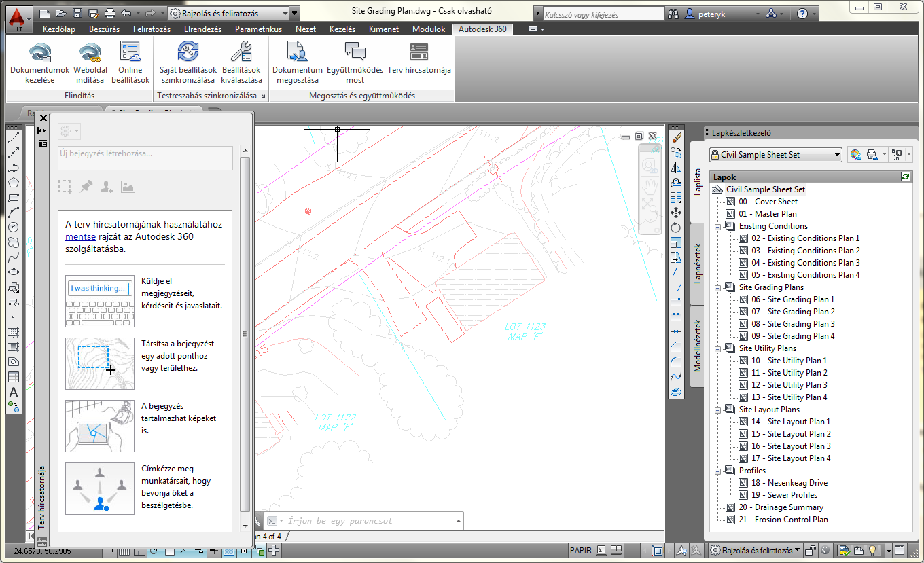Image resolution: width=924 pixels, height=563 pixels.
Task: Expand the Testreszabás szinkronizálása panel launcher
Action: point(262,96)
